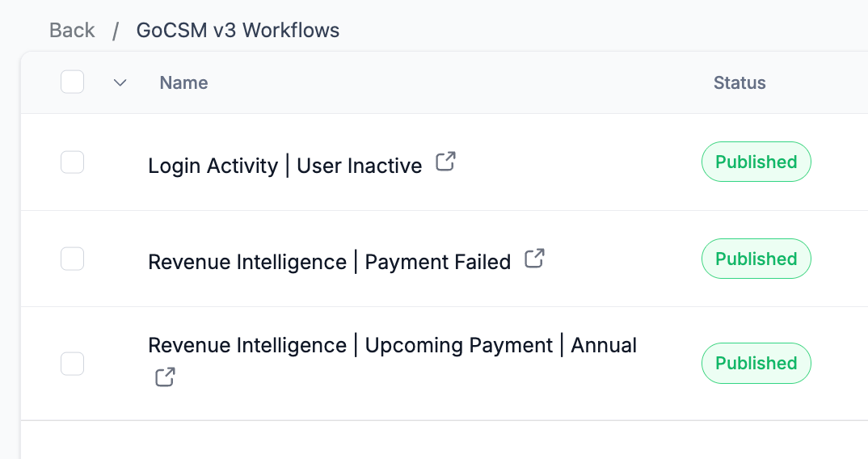The width and height of the screenshot is (868, 459).
Task: Click the Status column header
Action: point(739,82)
